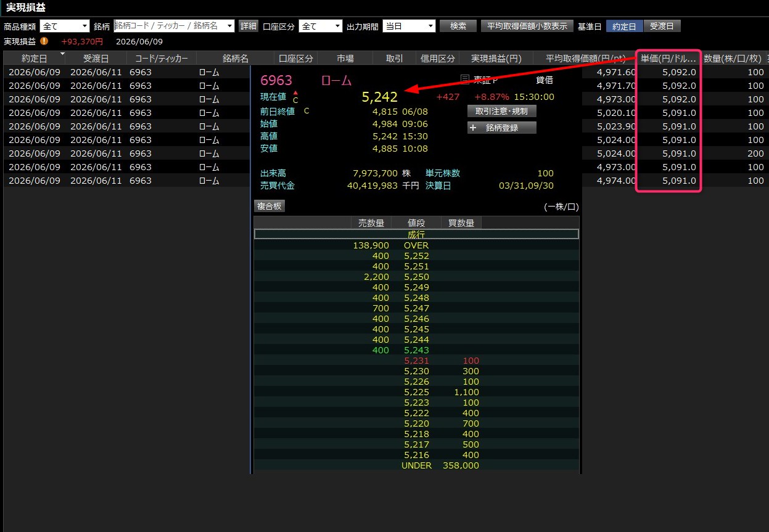Click the quantity cell showing 200
This screenshot has height=532, width=769.
pos(755,153)
